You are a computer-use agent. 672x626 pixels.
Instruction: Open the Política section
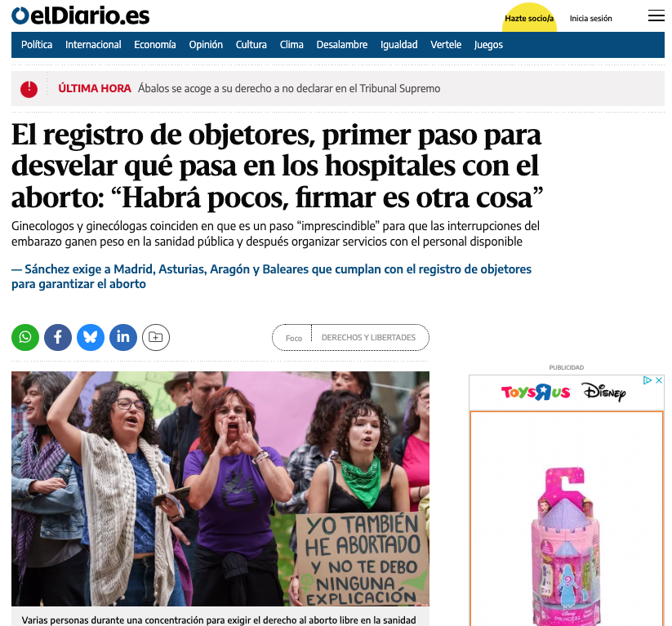point(37,45)
